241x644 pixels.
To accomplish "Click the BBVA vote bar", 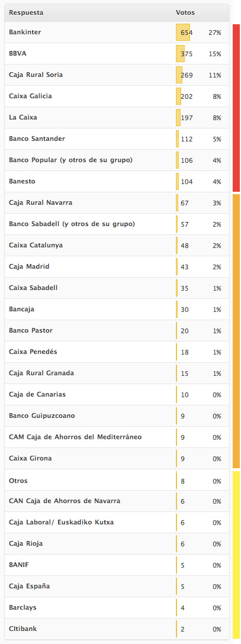I will [x=180, y=54].
